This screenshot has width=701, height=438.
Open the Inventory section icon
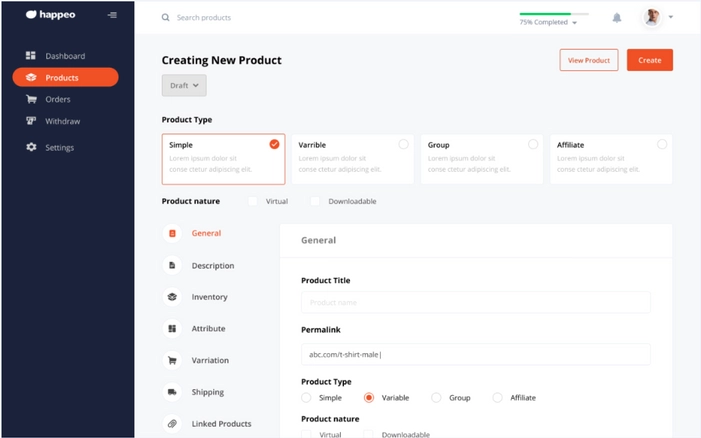(x=172, y=297)
